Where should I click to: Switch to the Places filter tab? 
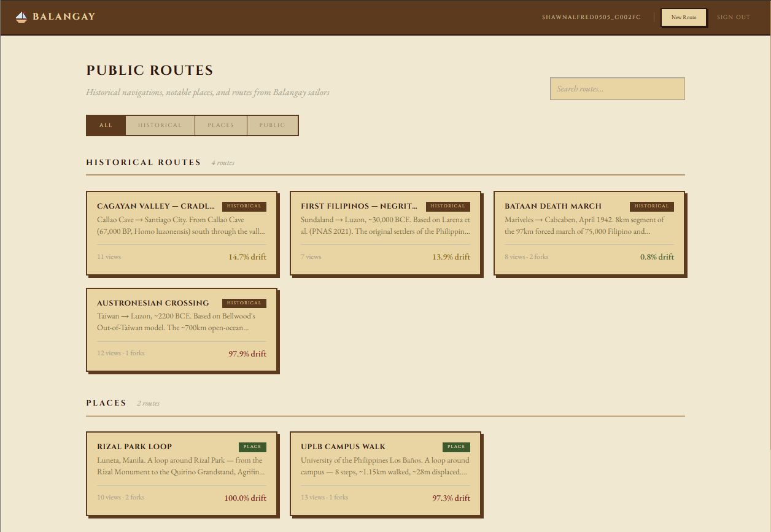point(221,125)
